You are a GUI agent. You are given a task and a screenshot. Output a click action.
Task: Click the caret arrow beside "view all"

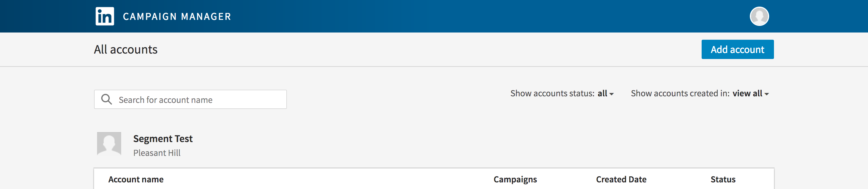pos(766,94)
